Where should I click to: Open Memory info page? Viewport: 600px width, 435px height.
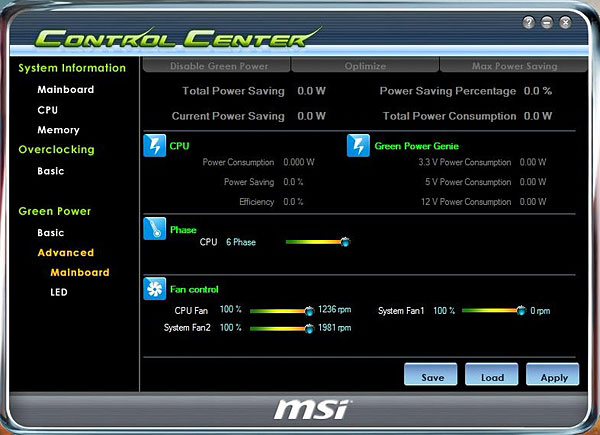click(58, 130)
